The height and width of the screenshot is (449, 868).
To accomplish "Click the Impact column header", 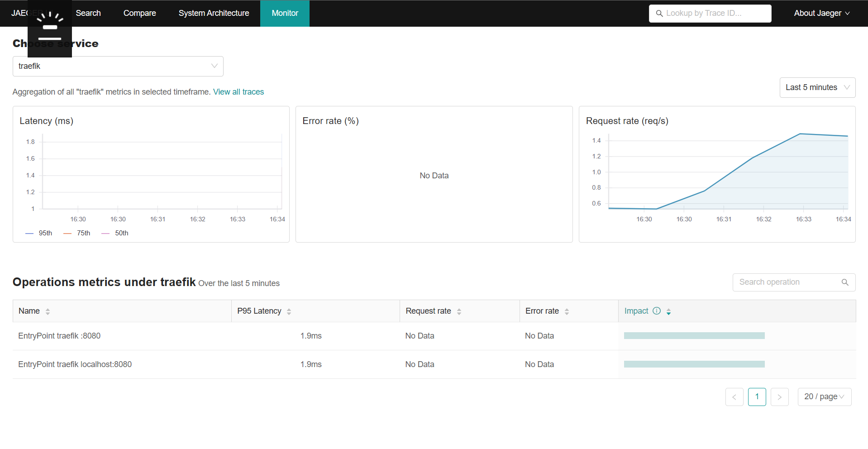I will 737,311.
